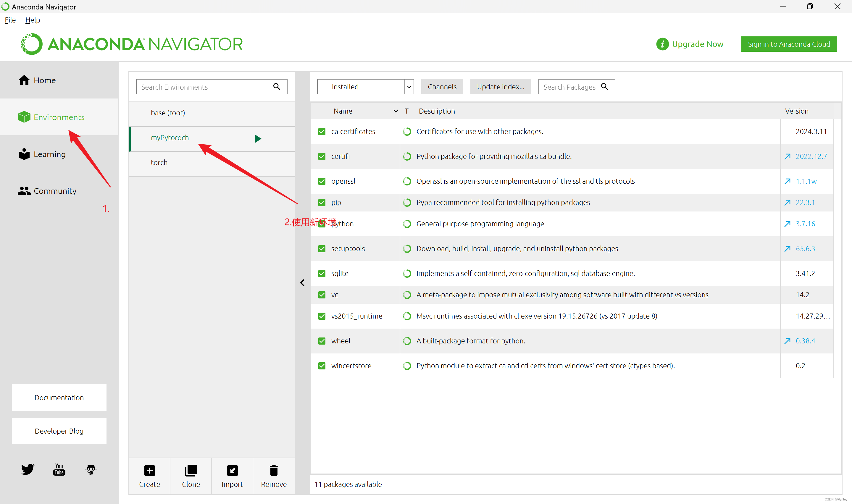Open the File menu
This screenshot has height=504, width=852.
click(10, 20)
